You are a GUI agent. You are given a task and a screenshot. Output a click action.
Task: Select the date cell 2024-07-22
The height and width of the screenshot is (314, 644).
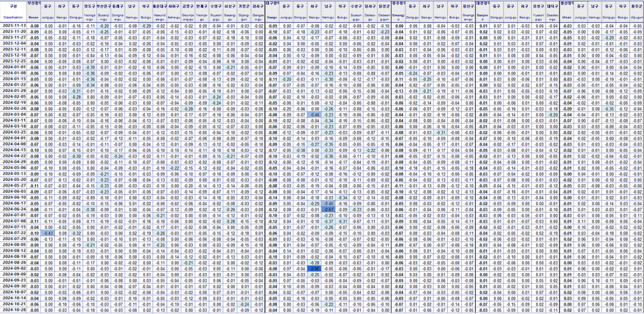point(13,234)
